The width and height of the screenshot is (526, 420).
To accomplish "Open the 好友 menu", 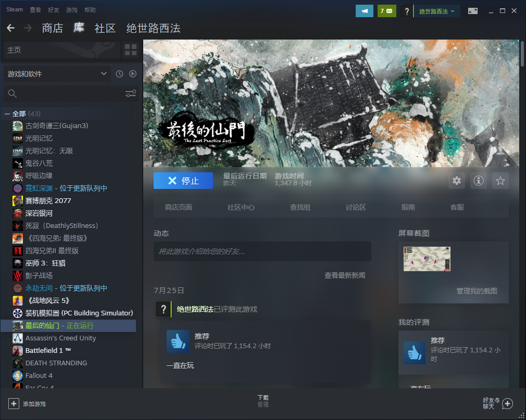I will point(53,10).
